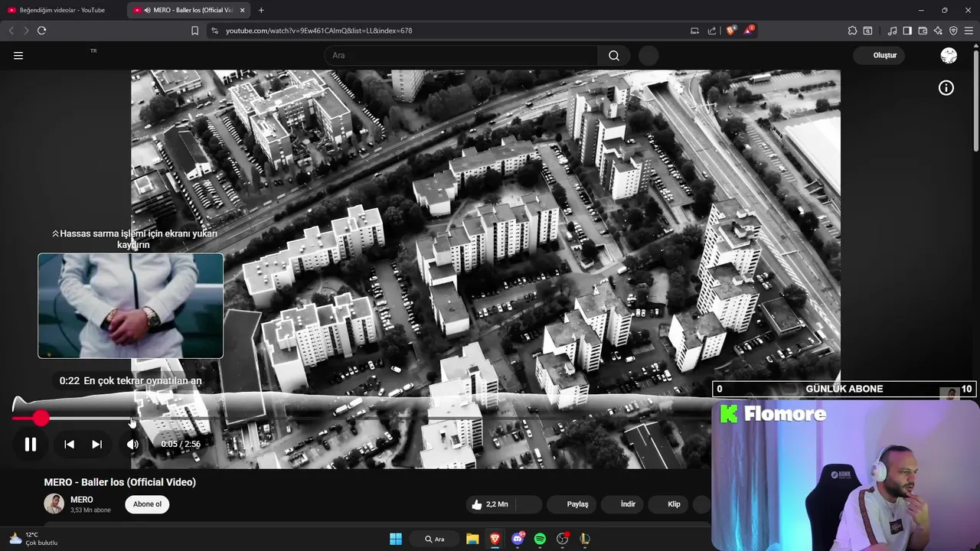Skip to the next video
Image resolution: width=980 pixels, height=551 pixels.
(96, 444)
